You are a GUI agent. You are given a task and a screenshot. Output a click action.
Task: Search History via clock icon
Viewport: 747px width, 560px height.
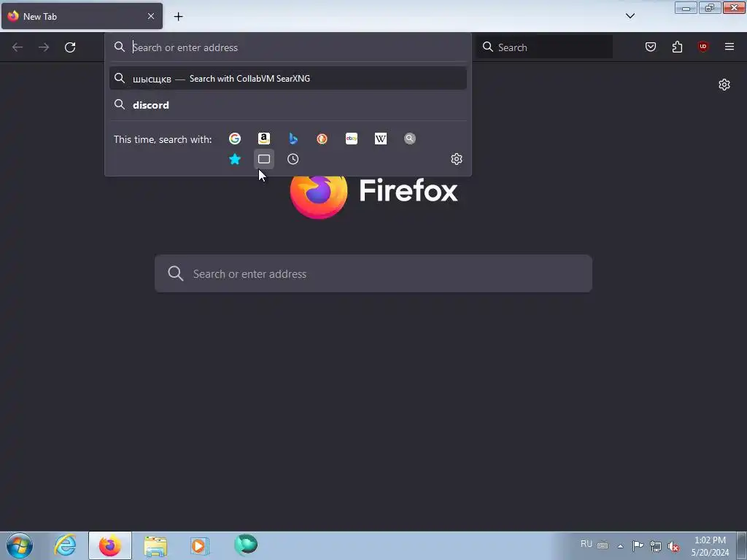(x=293, y=159)
